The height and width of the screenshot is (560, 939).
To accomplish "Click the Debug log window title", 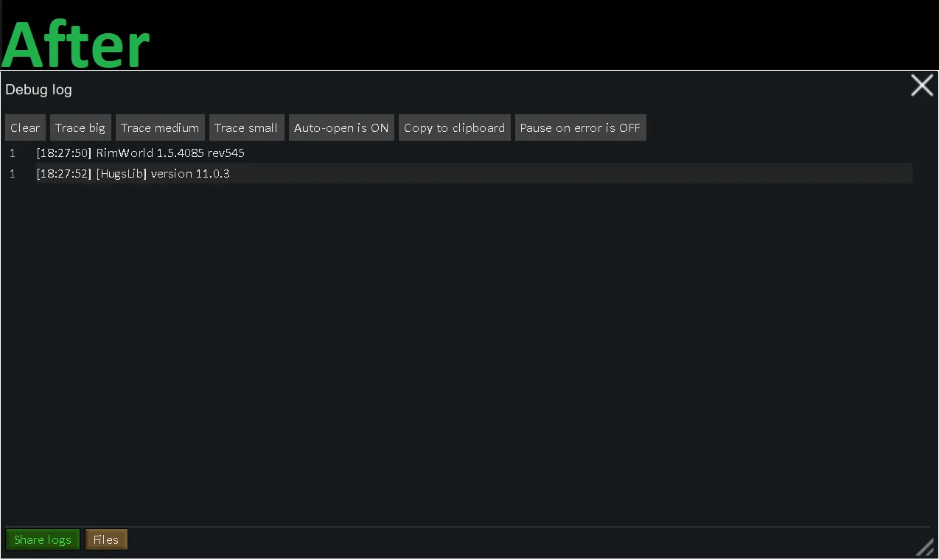I will 39,90.
